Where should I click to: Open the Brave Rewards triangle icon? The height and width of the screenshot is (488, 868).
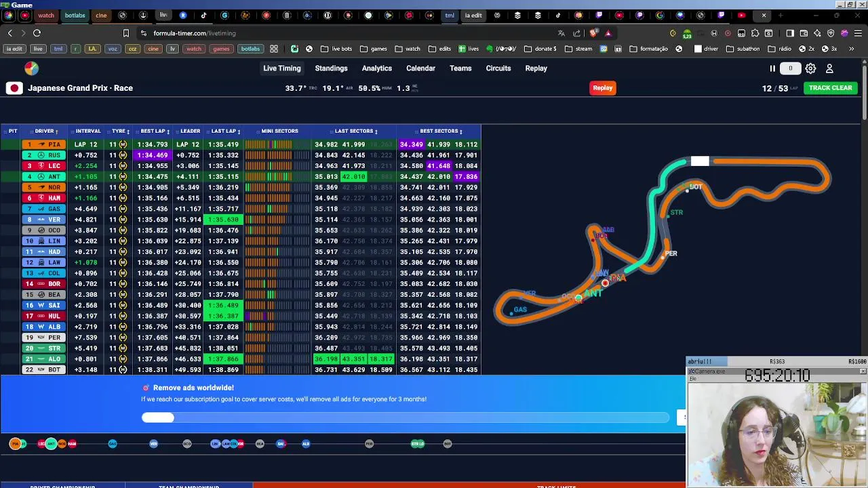608,33
